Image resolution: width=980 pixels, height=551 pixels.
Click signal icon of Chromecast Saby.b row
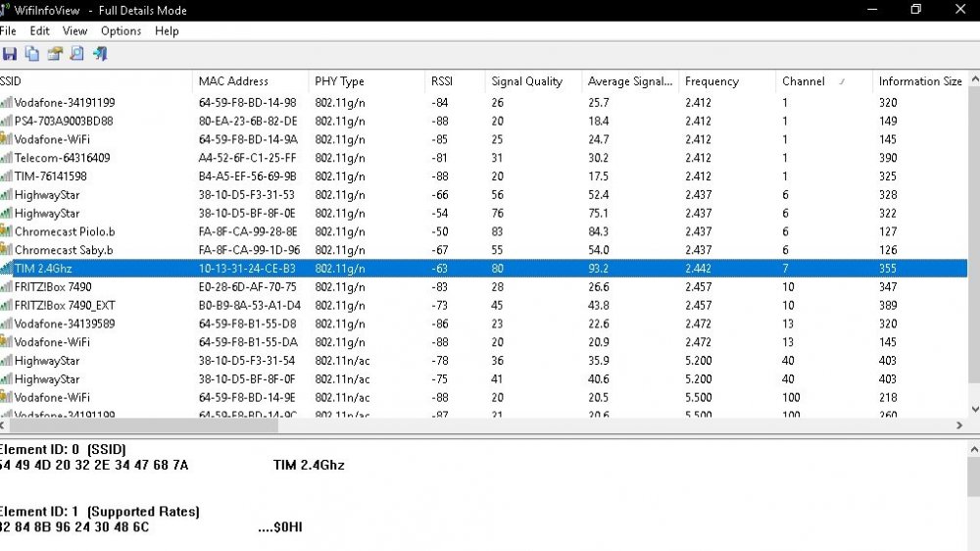pyautogui.click(x=6, y=250)
